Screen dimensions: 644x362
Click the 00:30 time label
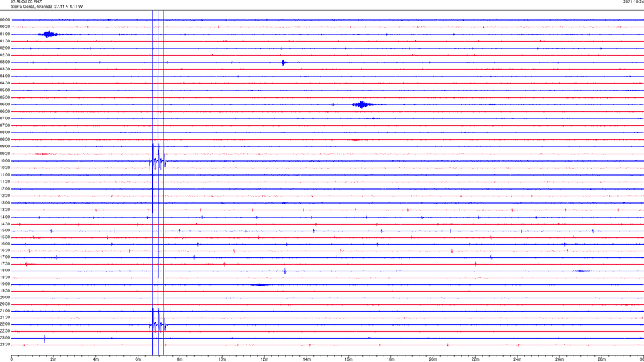click(5, 27)
